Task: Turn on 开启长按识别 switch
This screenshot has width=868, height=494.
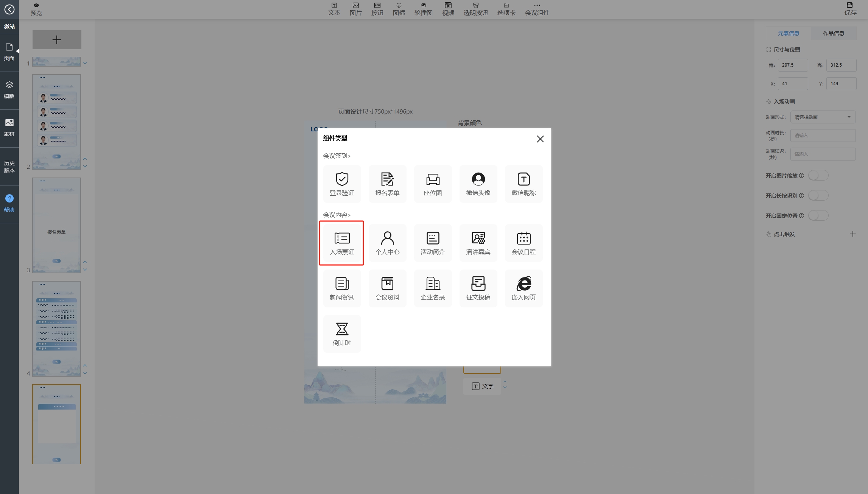Action: 818,196
